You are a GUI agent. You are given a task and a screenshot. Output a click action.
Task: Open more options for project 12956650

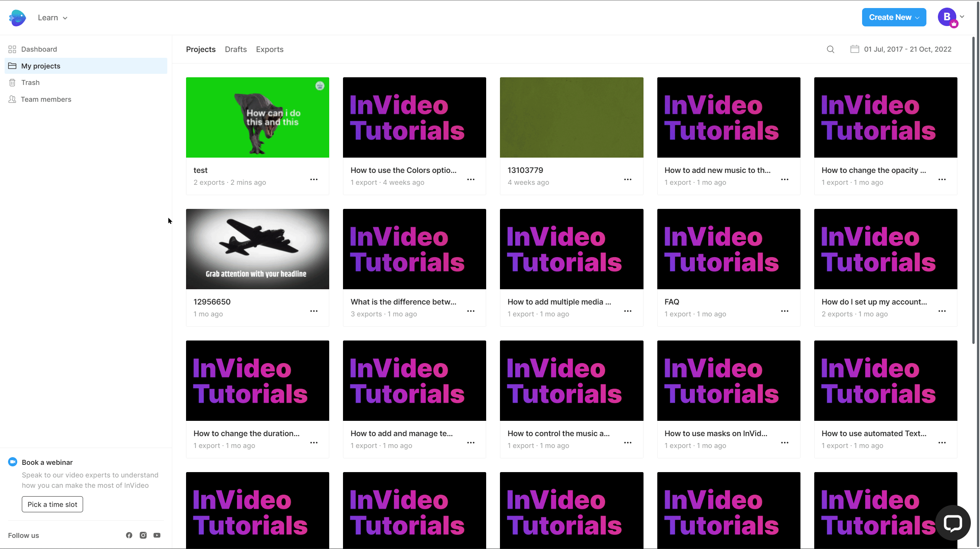tap(314, 311)
